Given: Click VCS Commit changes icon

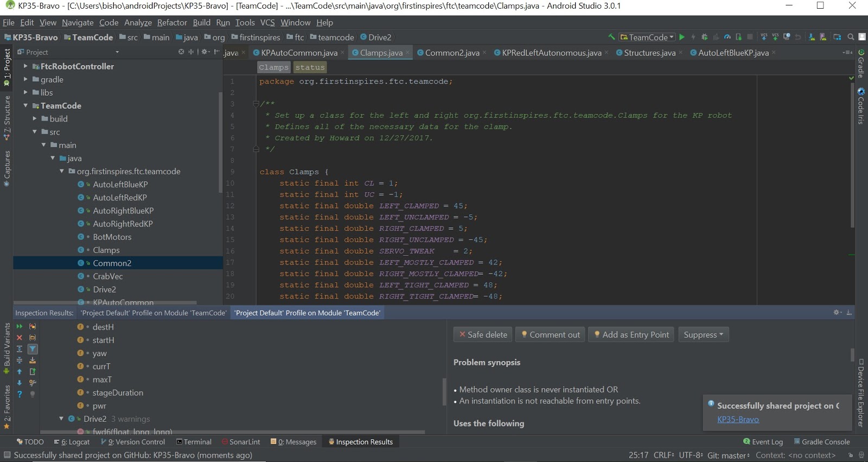Looking at the screenshot, I should point(775,37).
